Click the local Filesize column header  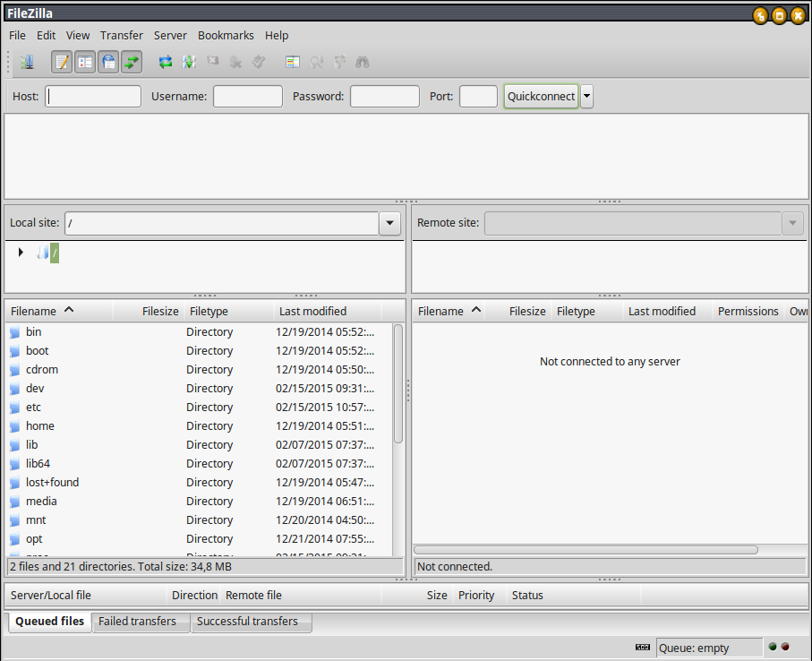(148, 311)
